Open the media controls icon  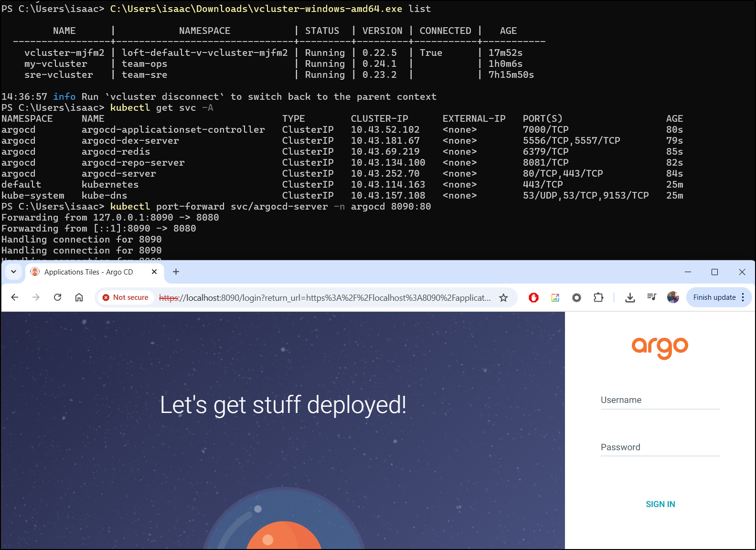point(651,297)
